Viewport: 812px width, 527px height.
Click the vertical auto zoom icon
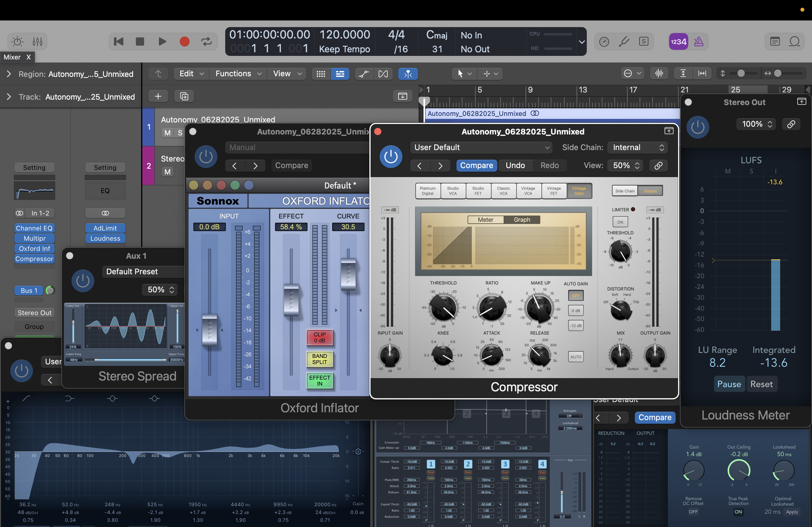tap(683, 74)
